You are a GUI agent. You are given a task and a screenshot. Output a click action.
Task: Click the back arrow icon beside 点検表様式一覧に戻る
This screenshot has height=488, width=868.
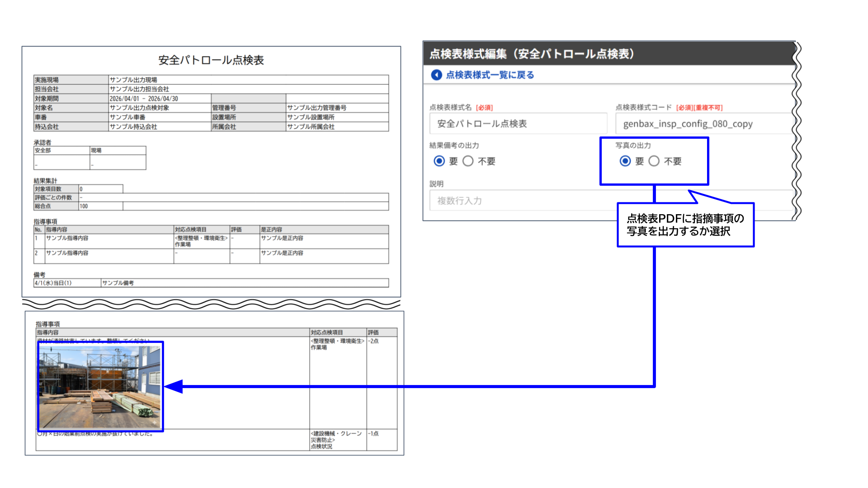pyautogui.click(x=436, y=75)
